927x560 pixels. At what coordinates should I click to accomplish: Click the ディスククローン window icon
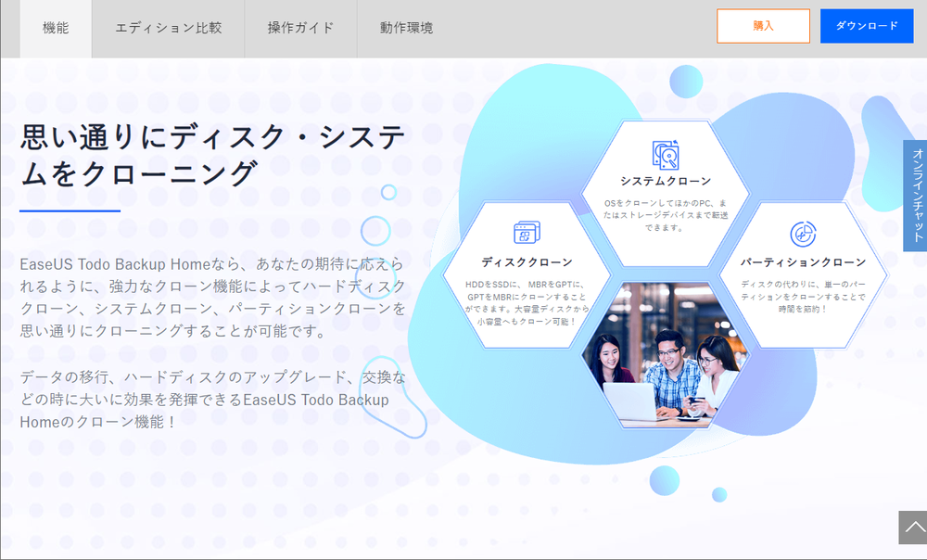click(527, 233)
